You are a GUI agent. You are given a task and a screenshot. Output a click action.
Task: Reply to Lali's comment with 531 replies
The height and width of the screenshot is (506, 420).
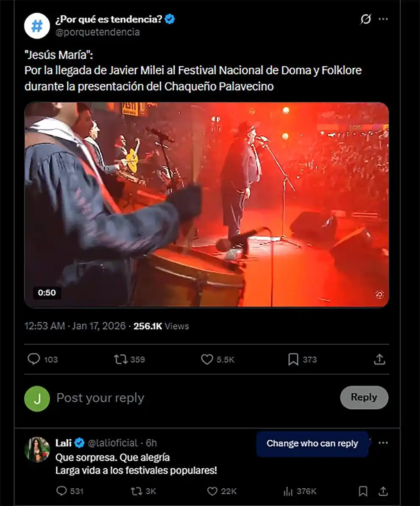(62, 491)
